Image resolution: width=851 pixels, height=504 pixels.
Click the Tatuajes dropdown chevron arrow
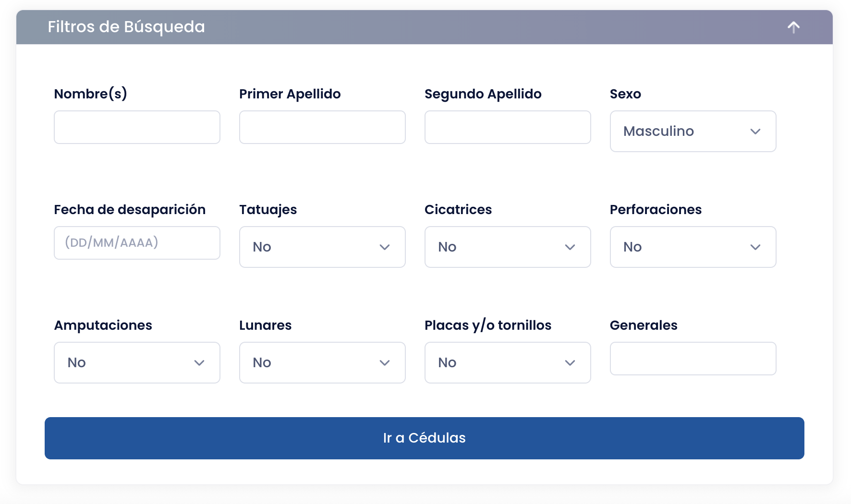(x=384, y=247)
